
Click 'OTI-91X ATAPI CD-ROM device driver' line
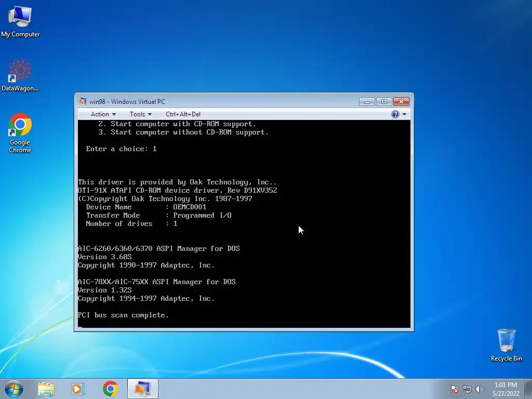pos(177,190)
